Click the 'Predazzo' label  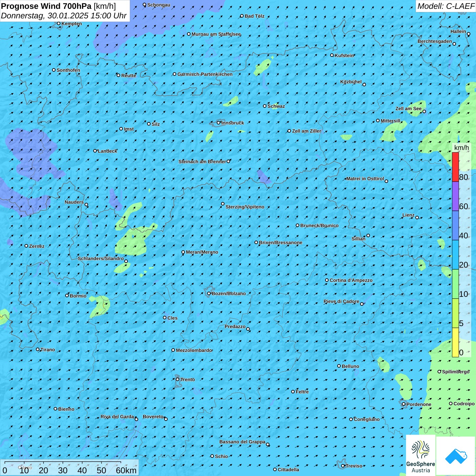click(x=235, y=326)
